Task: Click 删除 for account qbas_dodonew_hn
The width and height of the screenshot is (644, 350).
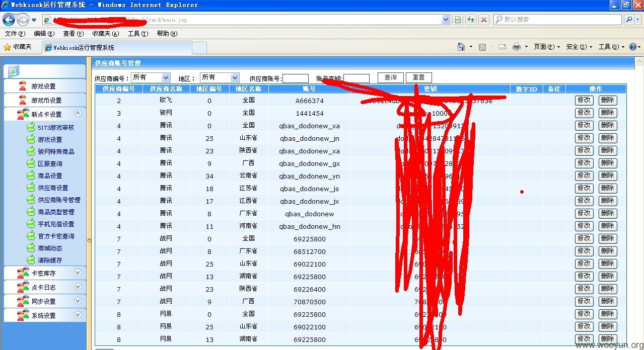Action: coord(607,226)
